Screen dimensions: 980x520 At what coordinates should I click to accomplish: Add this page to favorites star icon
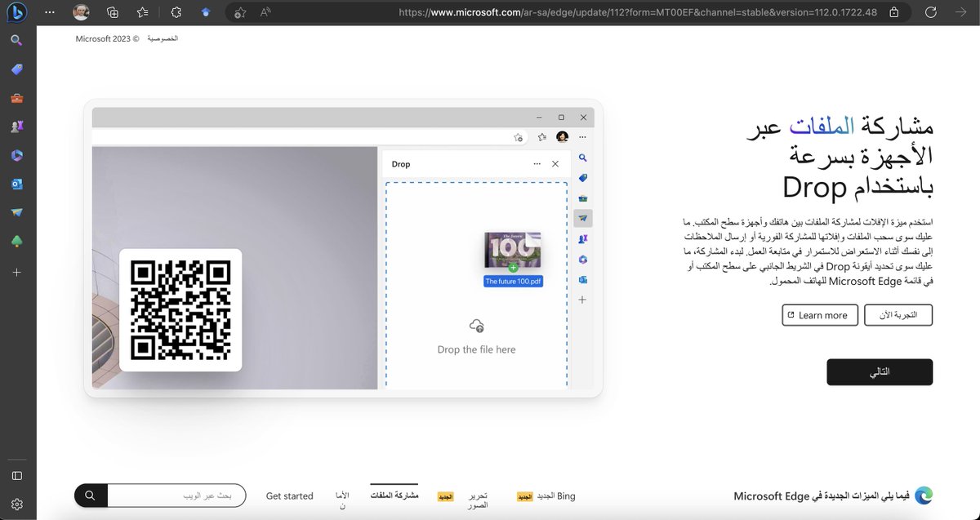pos(239,12)
